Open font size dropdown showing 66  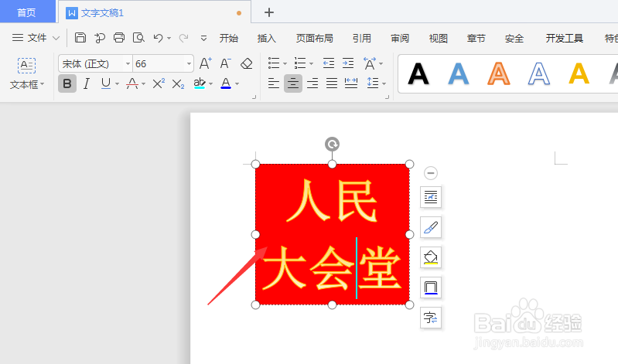coord(189,64)
